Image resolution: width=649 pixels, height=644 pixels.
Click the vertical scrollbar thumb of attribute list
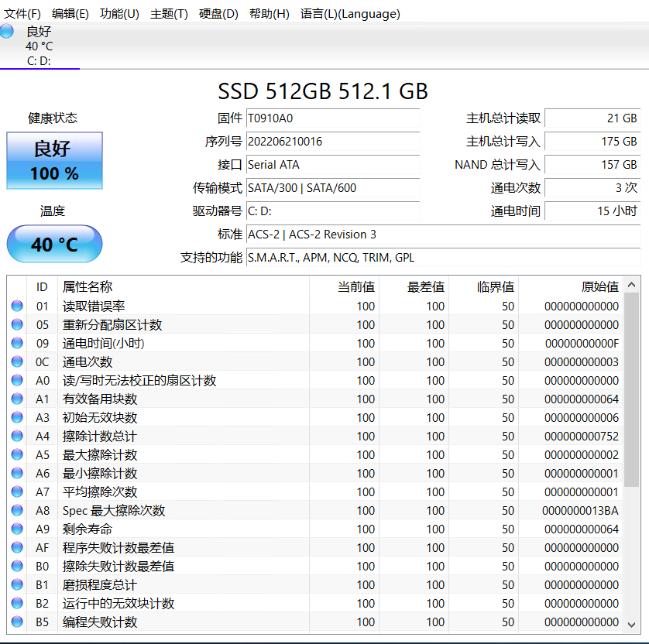pyautogui.click(x=632, y=389)
